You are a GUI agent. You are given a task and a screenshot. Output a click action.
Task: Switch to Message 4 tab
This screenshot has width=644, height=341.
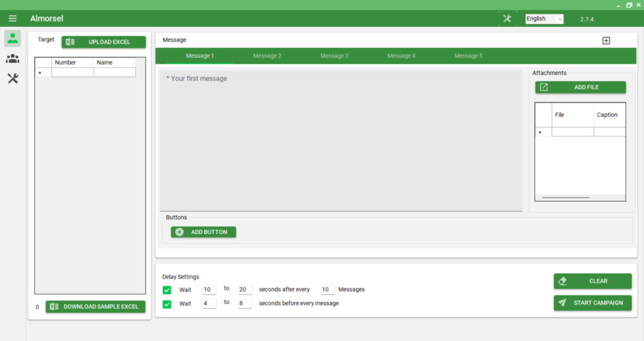pyautogui.click(x=401, y=56)
